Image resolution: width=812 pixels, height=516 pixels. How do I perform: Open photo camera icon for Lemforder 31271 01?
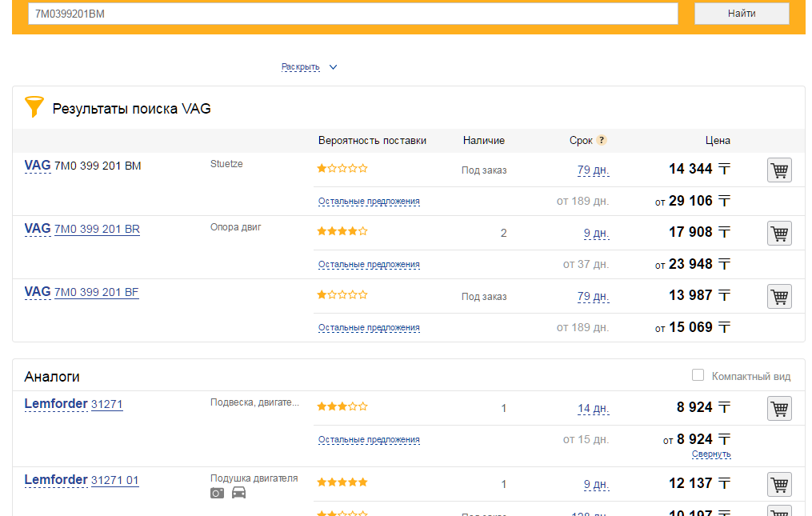pos(218,493)
